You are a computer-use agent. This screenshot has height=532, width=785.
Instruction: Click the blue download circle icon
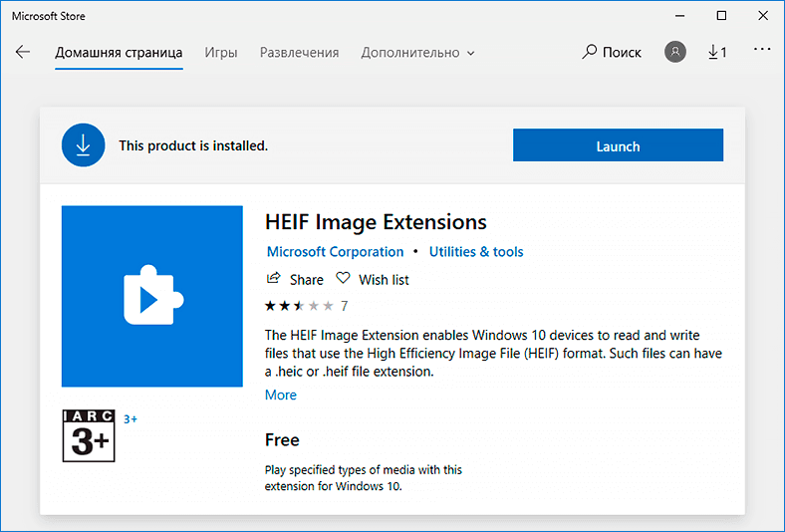(83, 145)
